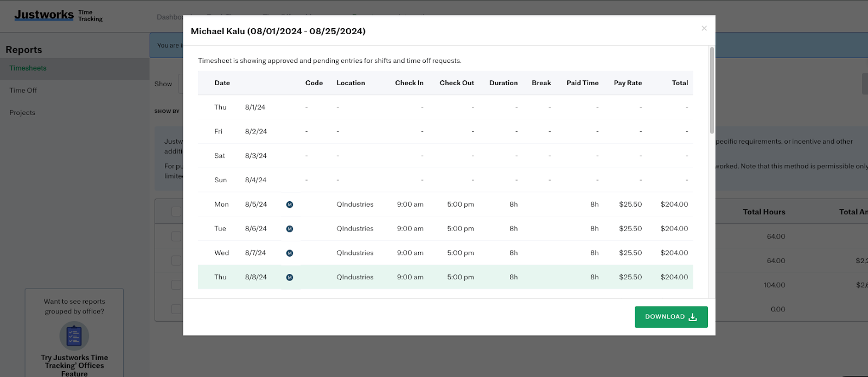Open Time Off in the Reports sidebar
The image size is (868, 377).
click(23, 91)
